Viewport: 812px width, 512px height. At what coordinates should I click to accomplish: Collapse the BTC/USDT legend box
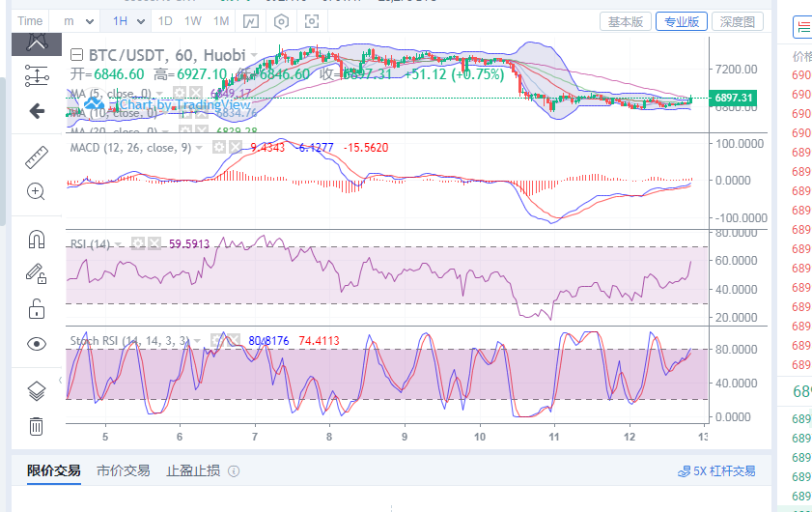coord(76,55)
